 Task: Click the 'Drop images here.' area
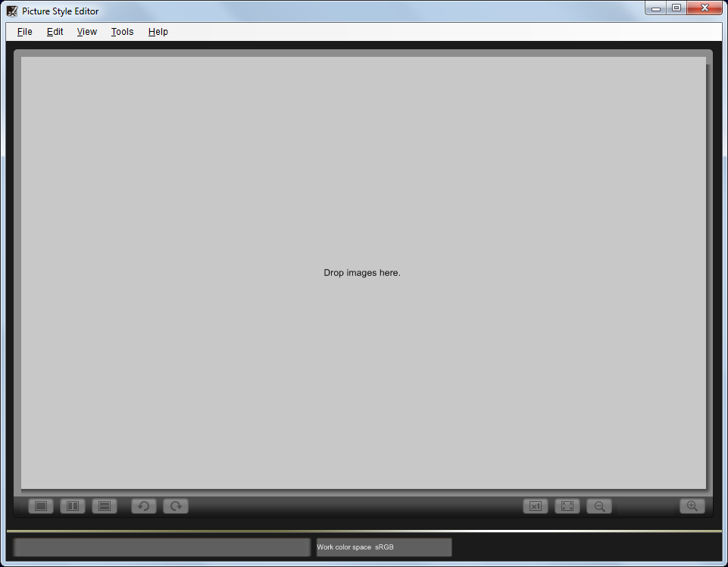click(x=362, y=273)
